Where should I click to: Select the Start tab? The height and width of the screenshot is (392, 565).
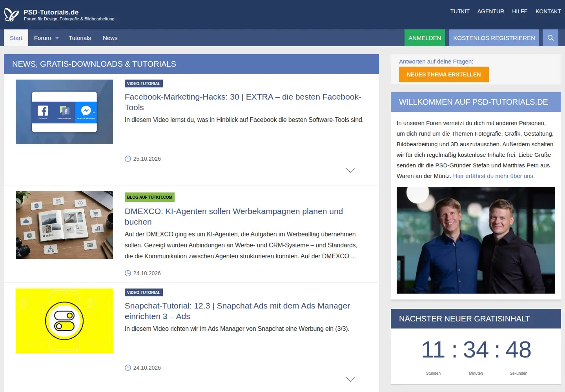[x=16, y=38]
